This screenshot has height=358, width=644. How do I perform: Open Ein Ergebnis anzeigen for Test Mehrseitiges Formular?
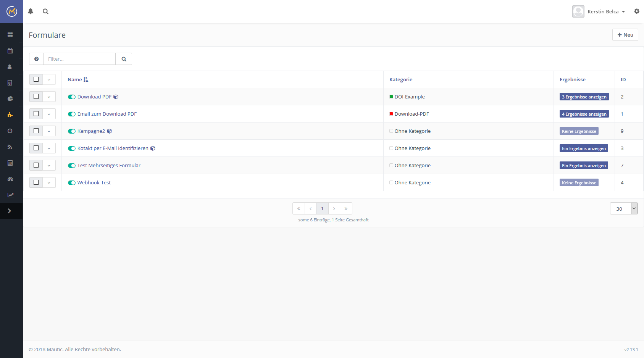pyautogui.click(x=584, y=166)
